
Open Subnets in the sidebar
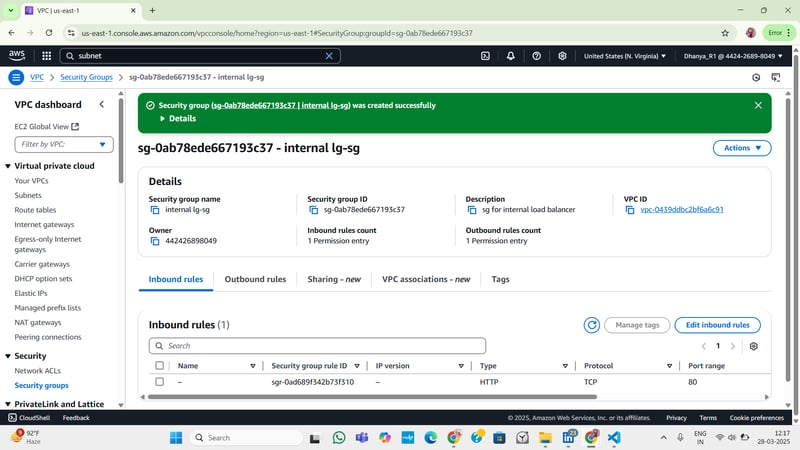coord(28,195)
